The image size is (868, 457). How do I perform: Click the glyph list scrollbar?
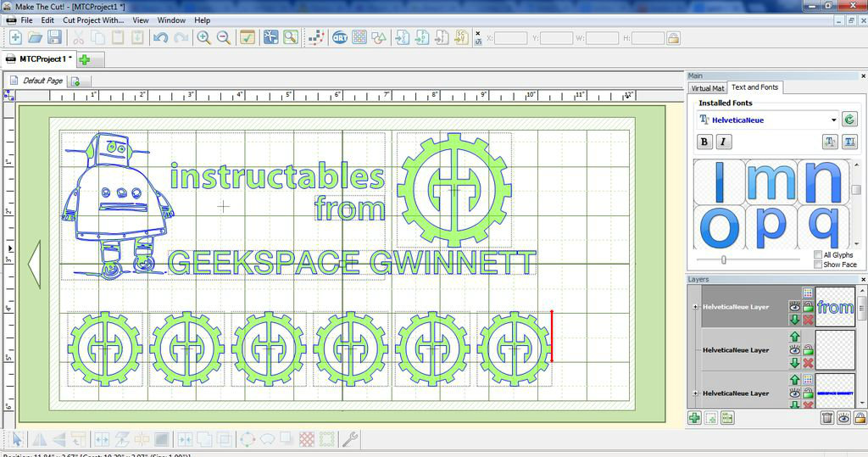pyautogui.click(x=856, y=190)
